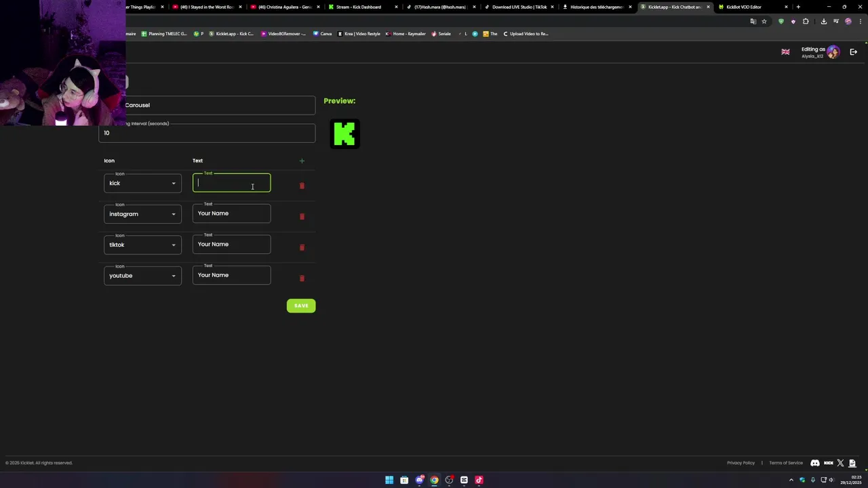Delete the instagram row with trash icon
This screenshot has height=488, width=868.
point(302,217)
